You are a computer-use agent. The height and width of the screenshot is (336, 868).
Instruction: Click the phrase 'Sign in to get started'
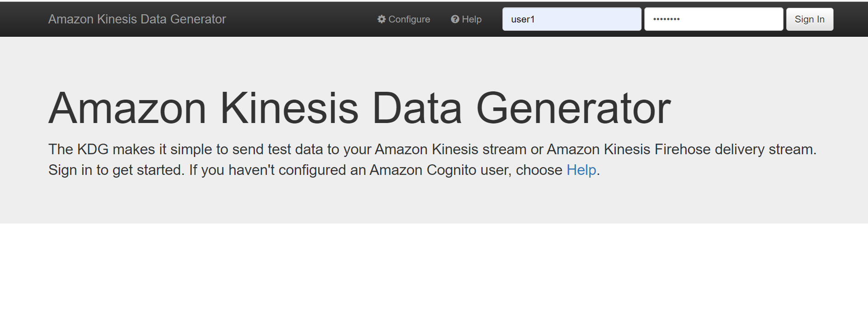116,170
